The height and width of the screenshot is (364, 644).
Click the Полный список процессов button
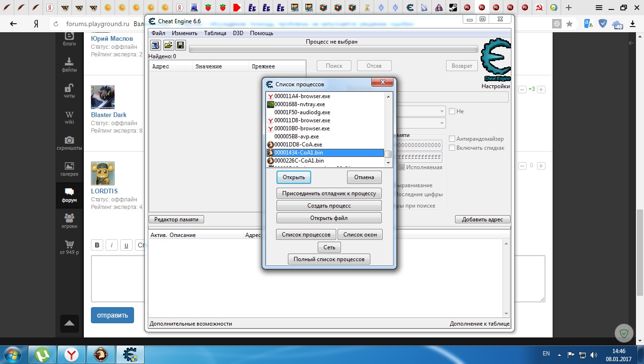(329, 259)
